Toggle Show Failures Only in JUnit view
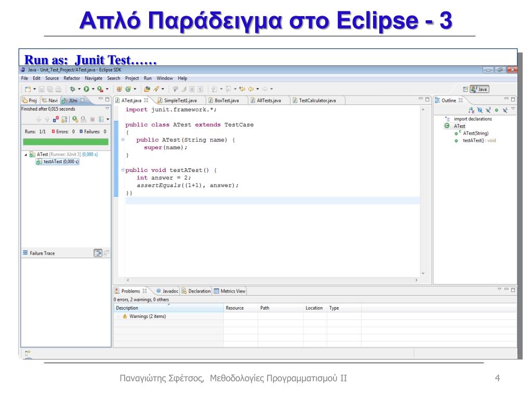The height and width of the screenshot is (399, 532). click(x=56, y=119)
